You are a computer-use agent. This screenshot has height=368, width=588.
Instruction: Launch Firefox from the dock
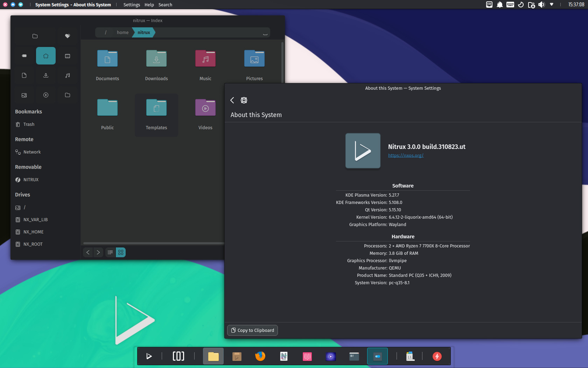(x=260, y=356)
